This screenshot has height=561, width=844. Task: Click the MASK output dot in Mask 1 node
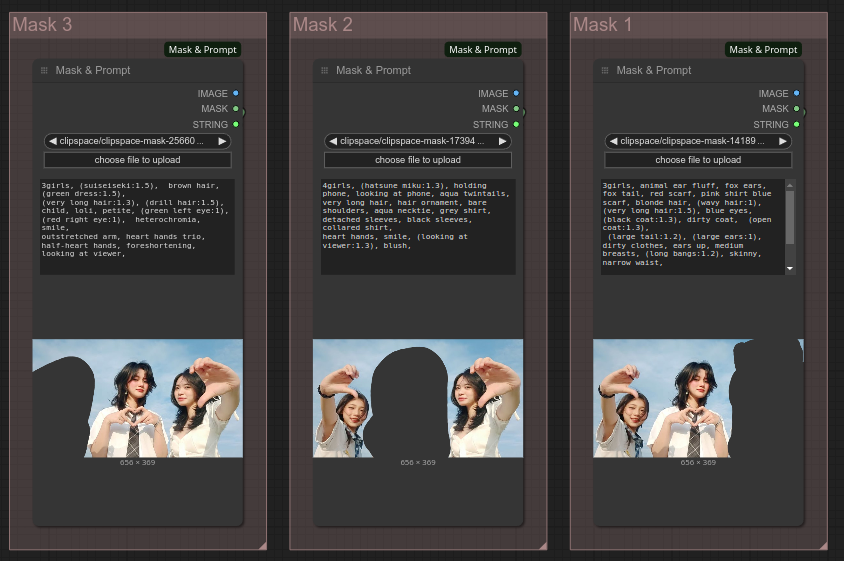point(797,109)
